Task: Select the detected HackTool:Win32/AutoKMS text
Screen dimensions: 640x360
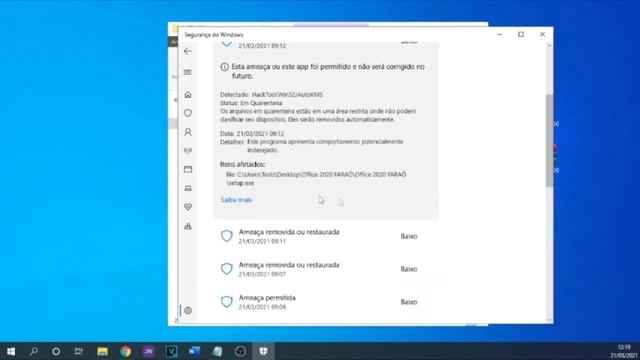Action: [x=287, y=95]
